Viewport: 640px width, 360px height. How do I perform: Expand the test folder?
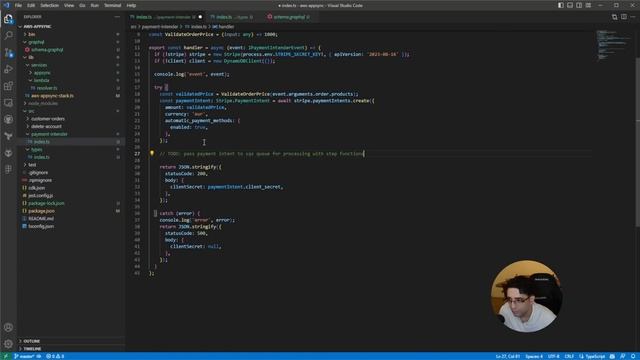pyautogui.click(x=32, y=164)
